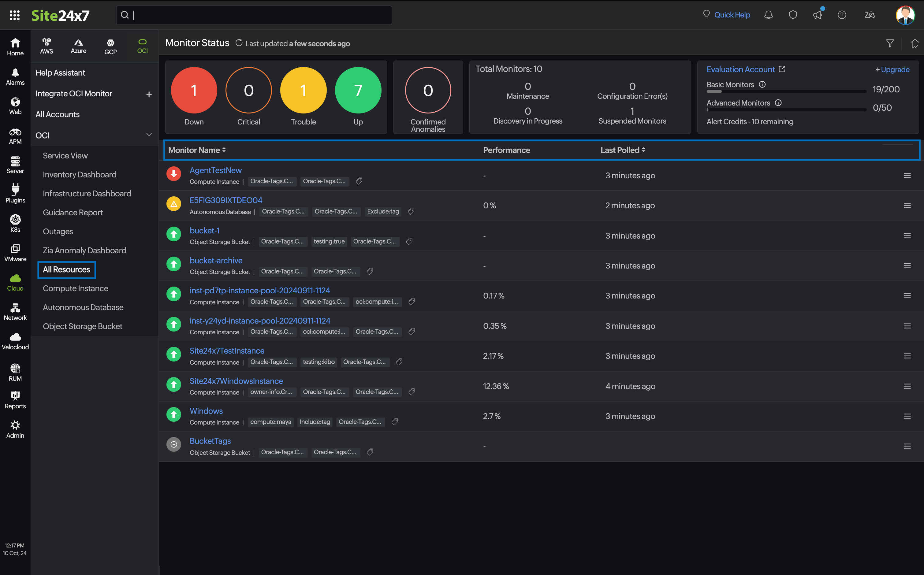Collapse the OCI section chevron
Viewport: 924px width, 575px height.
click(x=149, y=135)
